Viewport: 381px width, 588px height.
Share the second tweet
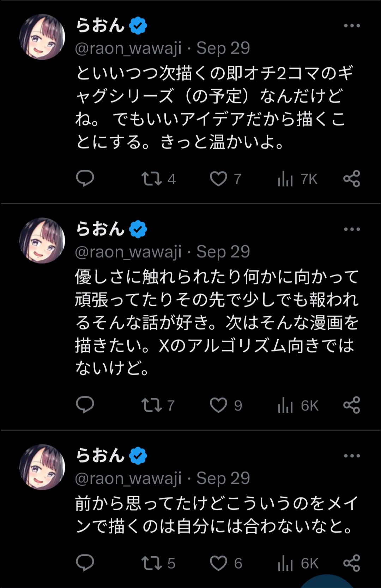tap(351, 405)
